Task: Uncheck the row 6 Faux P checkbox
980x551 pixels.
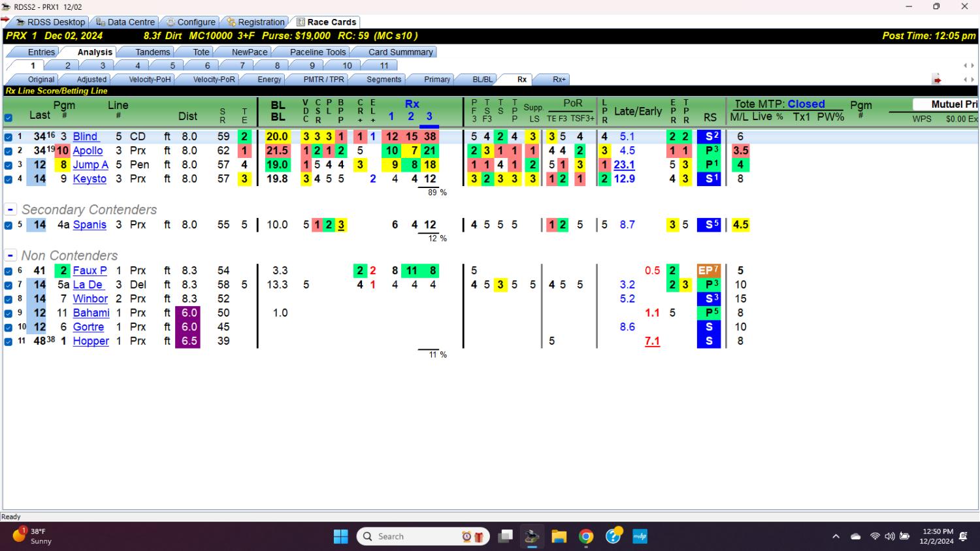Action: click(x=8, y=271)
